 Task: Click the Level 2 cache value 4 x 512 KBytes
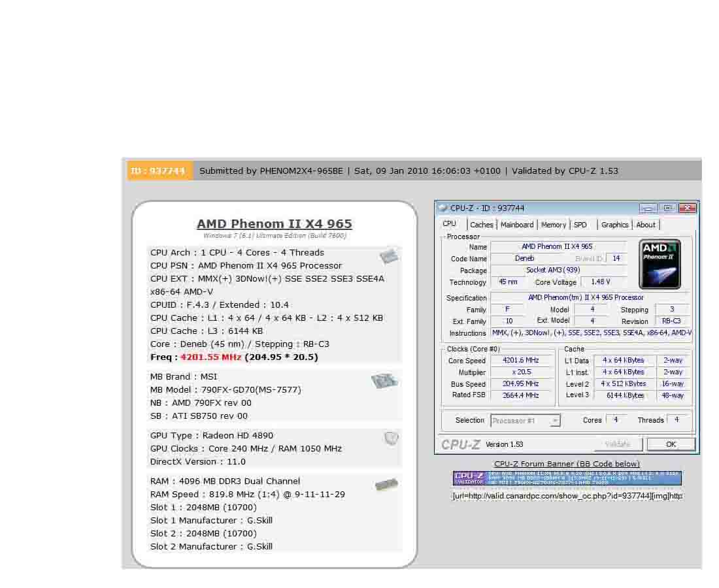(624, 384)
